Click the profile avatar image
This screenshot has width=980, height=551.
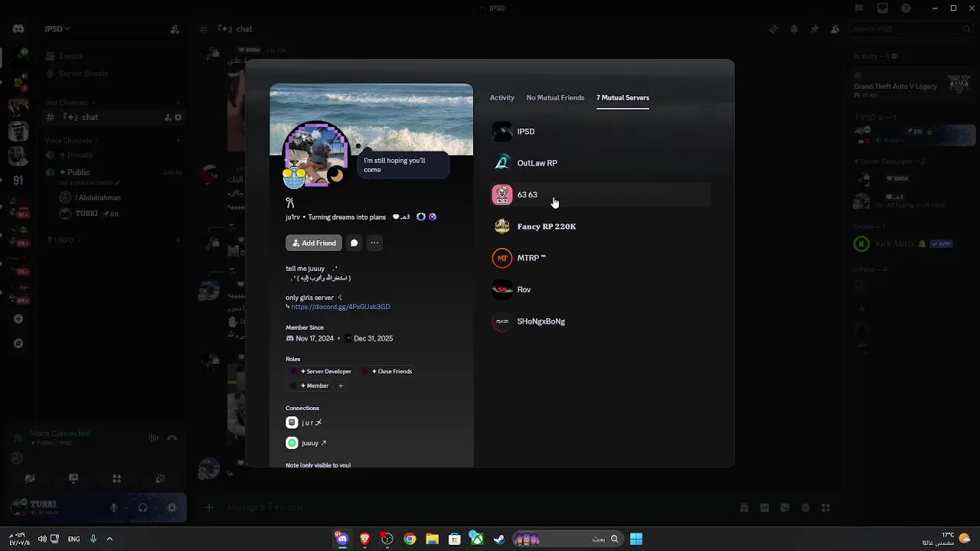pyautogui.click(x=316, y=154)
